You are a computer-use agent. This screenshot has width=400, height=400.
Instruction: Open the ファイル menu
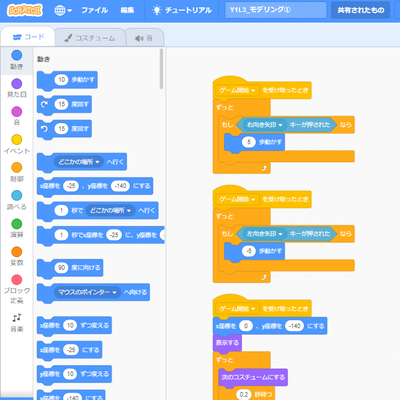94,10
